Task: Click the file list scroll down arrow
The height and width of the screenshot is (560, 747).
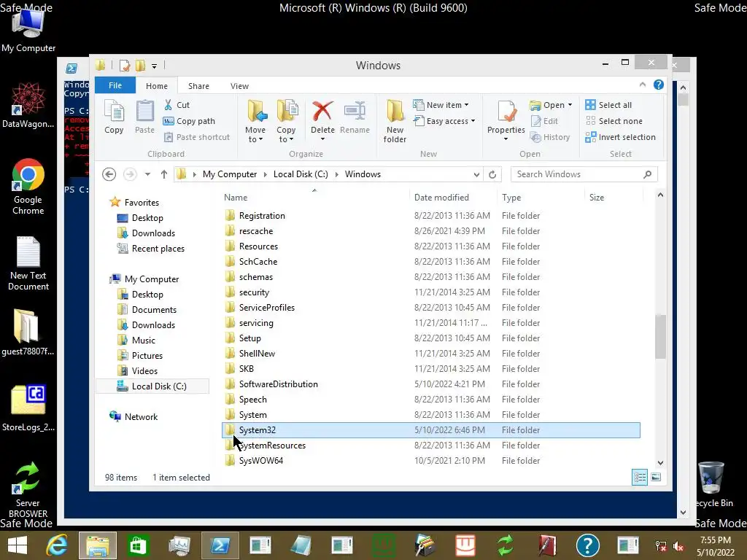Action: coord(660,462)
